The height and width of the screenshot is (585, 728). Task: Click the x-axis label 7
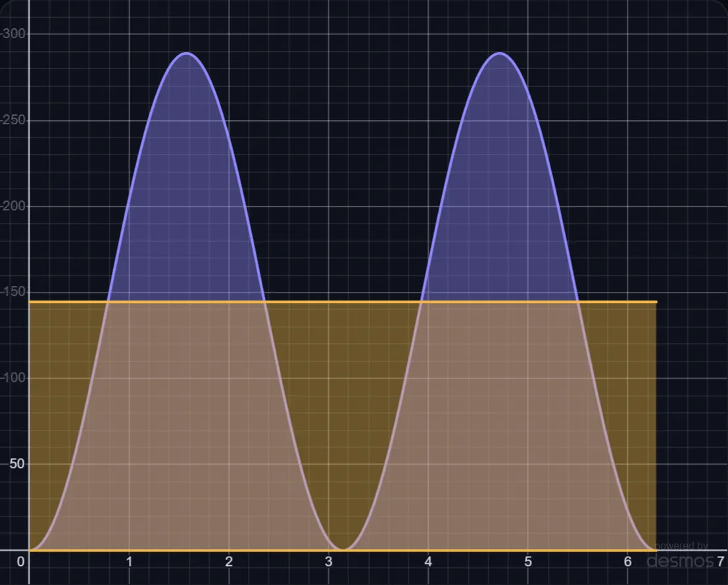click(721, 562)
